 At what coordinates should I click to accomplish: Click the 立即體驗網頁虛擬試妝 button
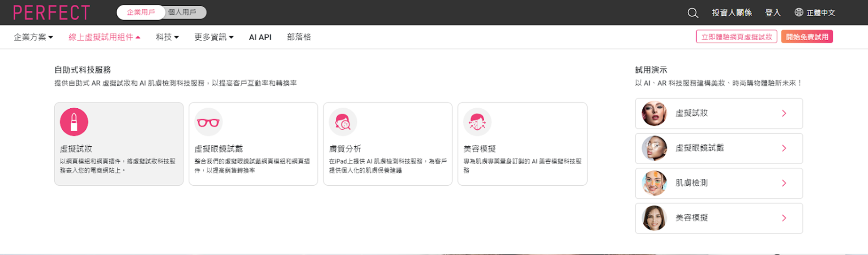[736, 37]
